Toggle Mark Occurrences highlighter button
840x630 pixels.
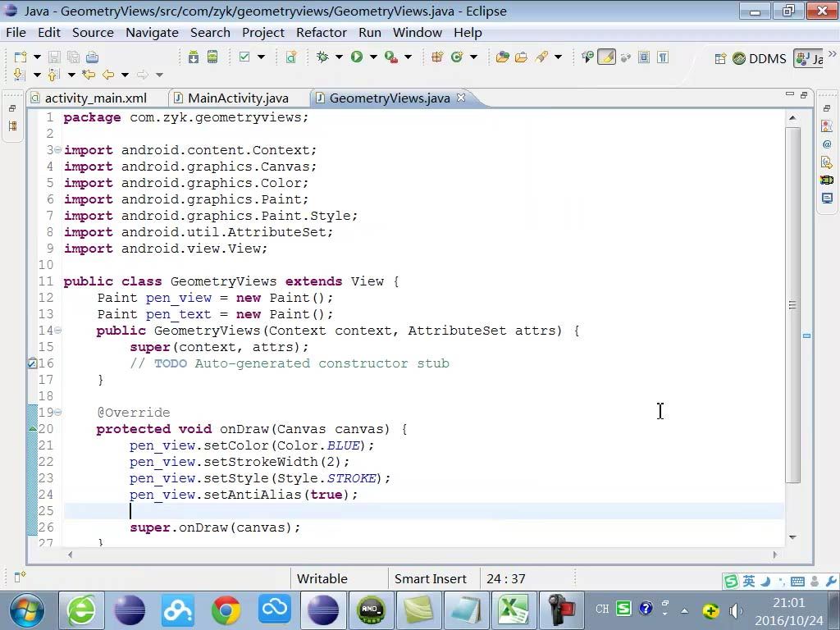point(606,57)
